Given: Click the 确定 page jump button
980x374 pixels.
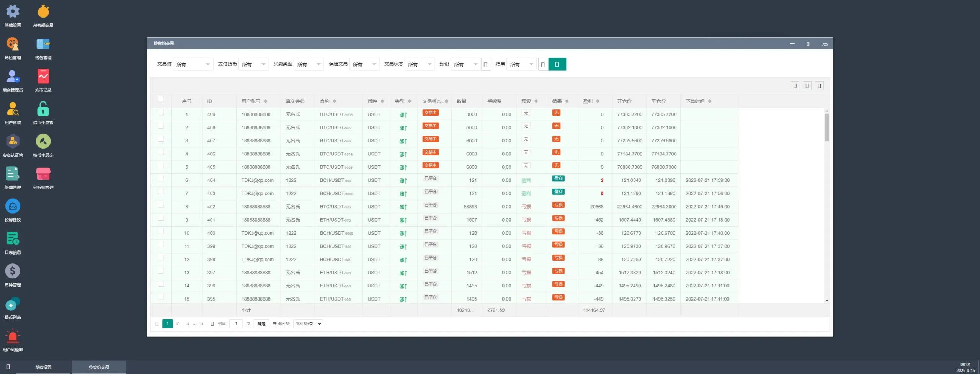Looking at the screenshot, I should click(x=261, y=323).
